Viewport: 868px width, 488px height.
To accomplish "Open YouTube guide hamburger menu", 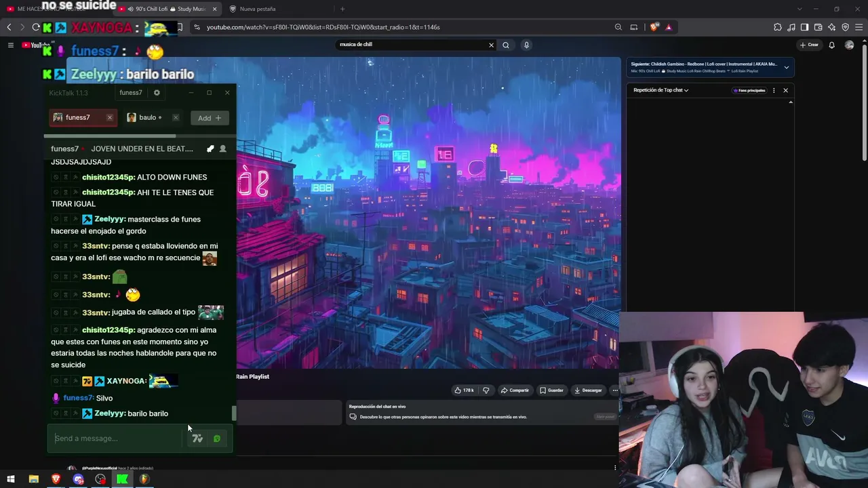I will (x=10, y=45).
